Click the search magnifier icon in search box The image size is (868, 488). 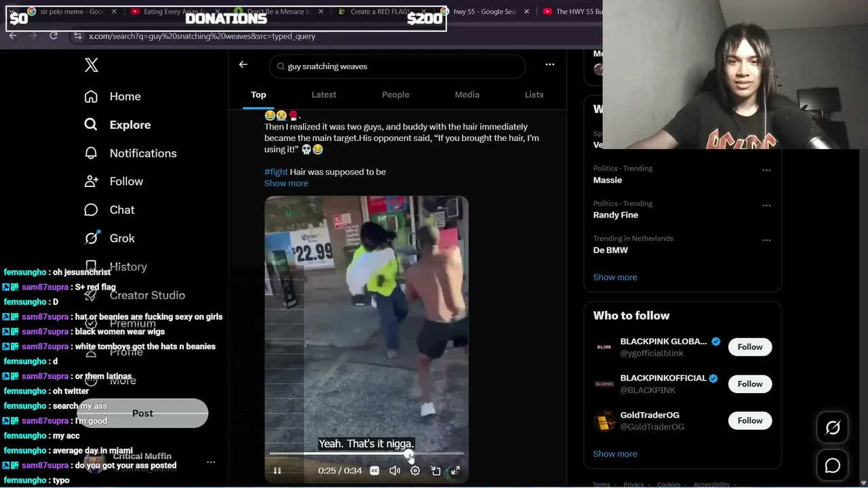[x=280, y=66]
